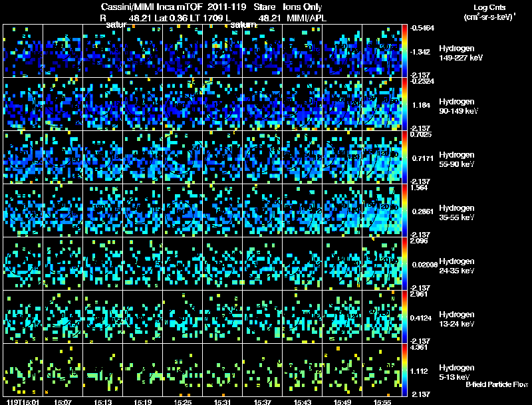Select the 15:25 time marker
Screen dimensions: 532x405
click(x=183, y=402)
